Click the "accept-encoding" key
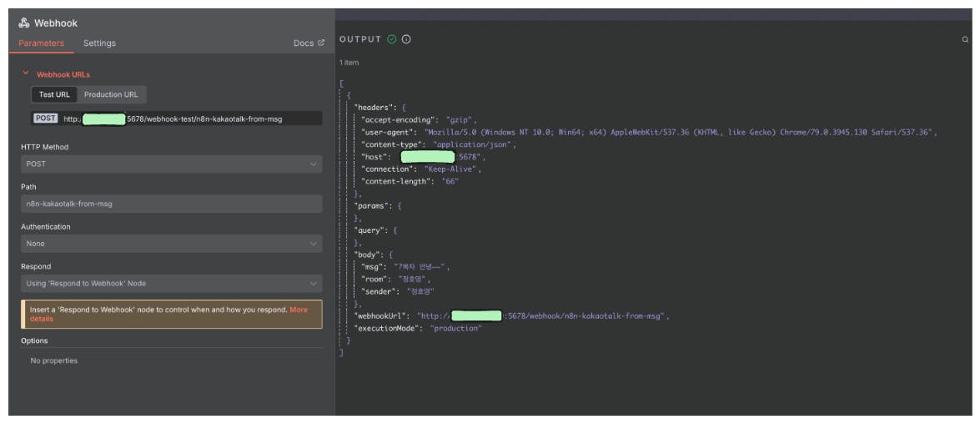Image resolution: width=980 pixels, height=424 pixels. point(399,119)
